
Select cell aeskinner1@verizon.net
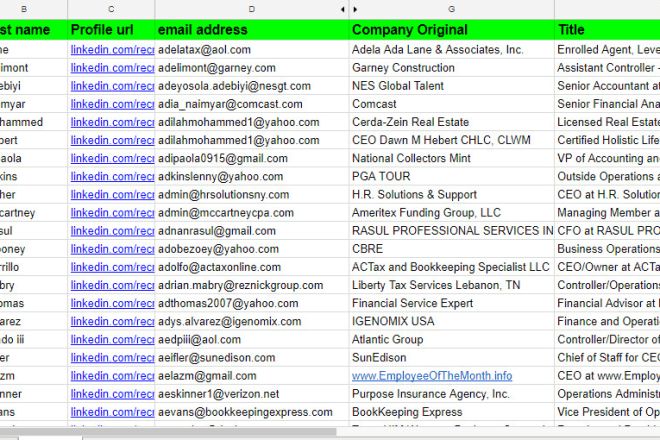pyautogui.click(x=252, y=394)
